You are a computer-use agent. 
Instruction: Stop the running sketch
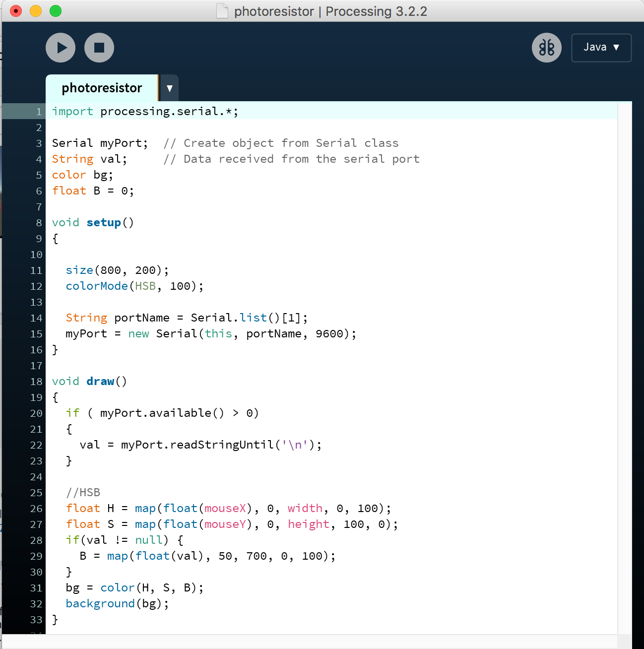99,48
